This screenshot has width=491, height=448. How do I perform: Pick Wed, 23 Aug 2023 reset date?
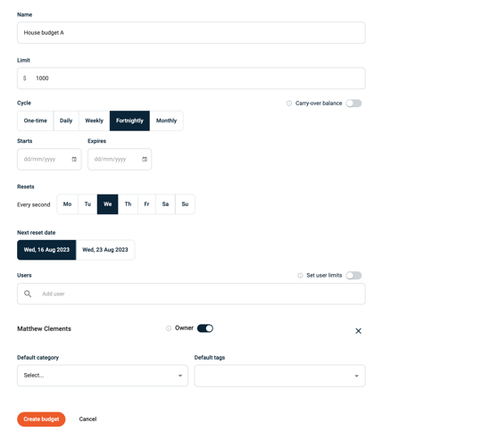tap(105, 250)
